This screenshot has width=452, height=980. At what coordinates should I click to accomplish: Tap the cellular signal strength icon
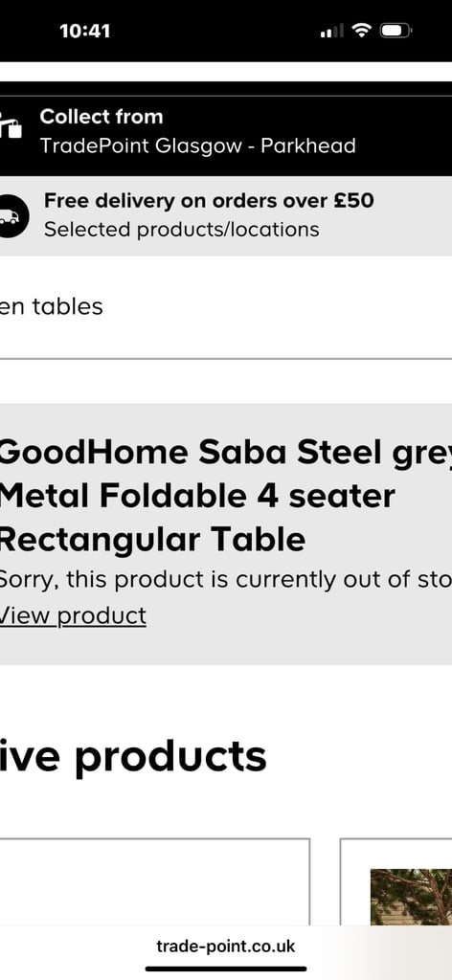[332, 30]
